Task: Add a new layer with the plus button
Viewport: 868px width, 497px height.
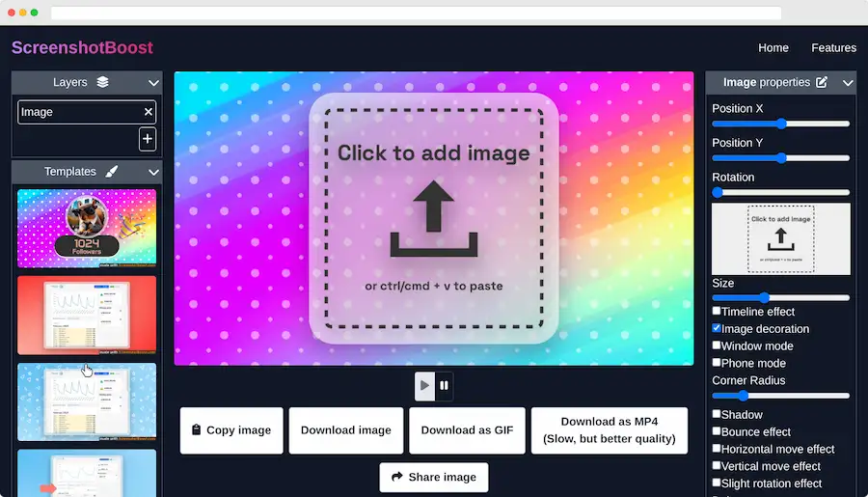Action: pos(148,140)
